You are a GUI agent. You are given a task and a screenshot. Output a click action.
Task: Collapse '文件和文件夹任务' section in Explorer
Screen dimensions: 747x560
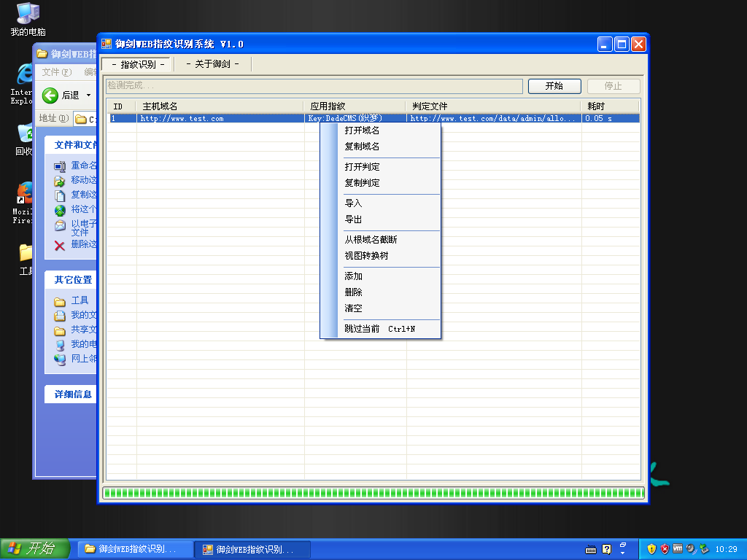pyautogui.click(x=71, y=145)
